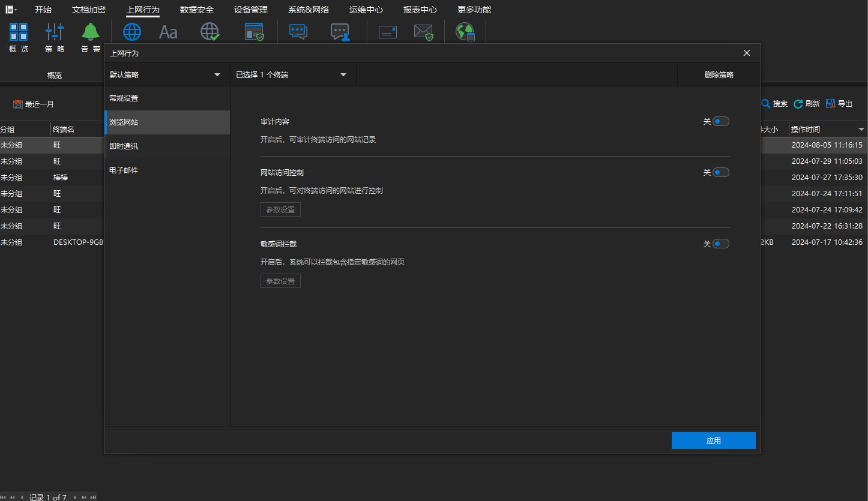Open the 数据安全 menu tab
868x501 pixels.
[197, 10]
